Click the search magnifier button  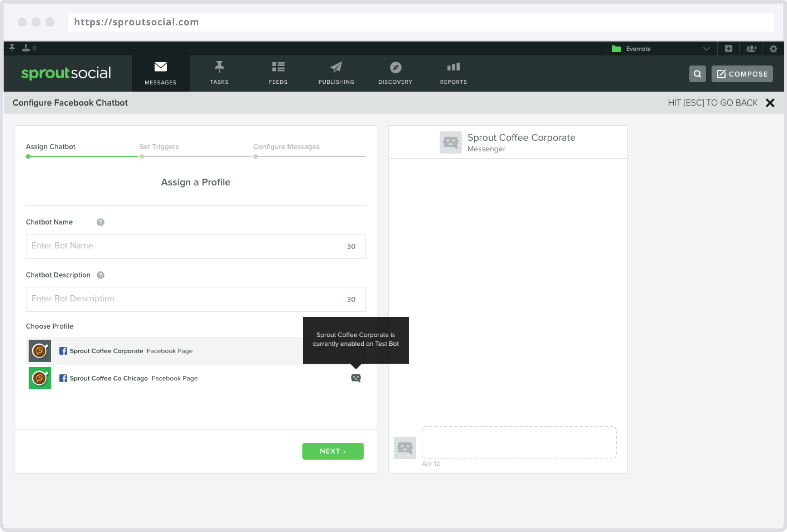pyautogui.click(x=698, y=74)
